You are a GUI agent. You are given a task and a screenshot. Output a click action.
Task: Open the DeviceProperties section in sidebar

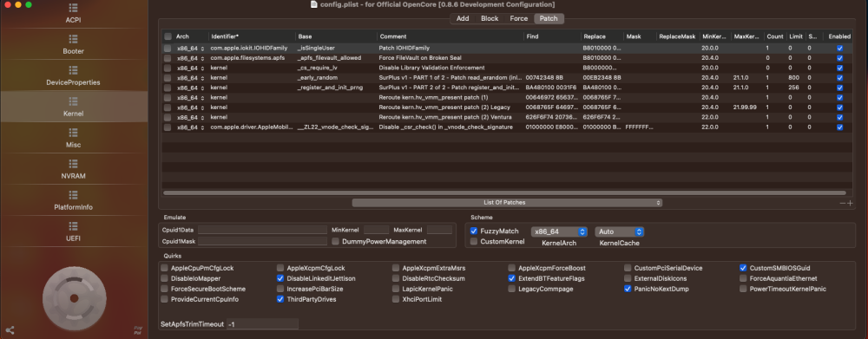[74, 75]
